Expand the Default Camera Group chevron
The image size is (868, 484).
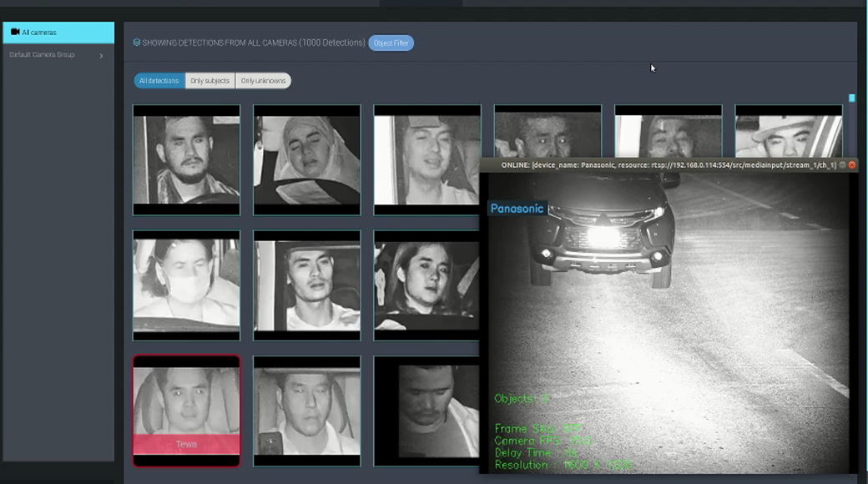point(101,56)
